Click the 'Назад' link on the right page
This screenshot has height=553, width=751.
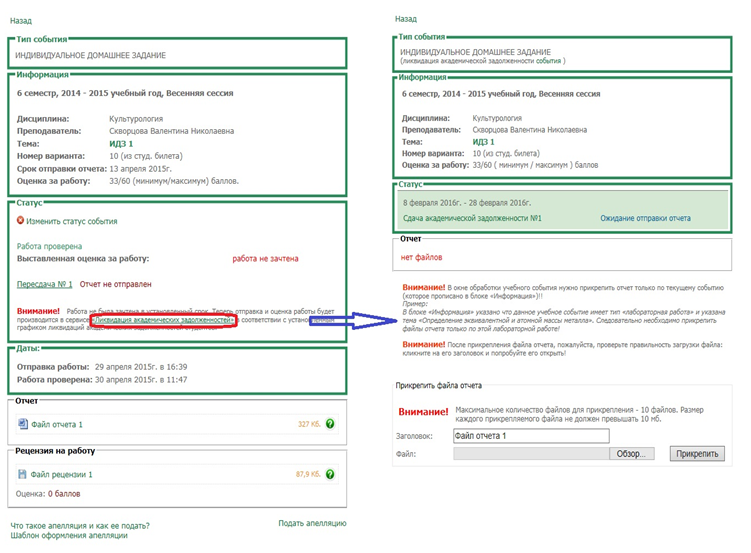405,19
